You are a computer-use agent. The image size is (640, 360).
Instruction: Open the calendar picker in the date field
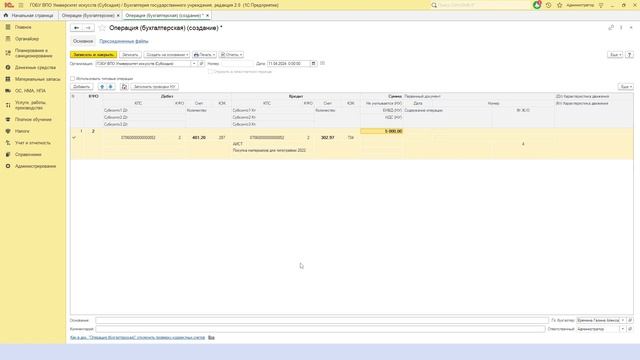313,63
